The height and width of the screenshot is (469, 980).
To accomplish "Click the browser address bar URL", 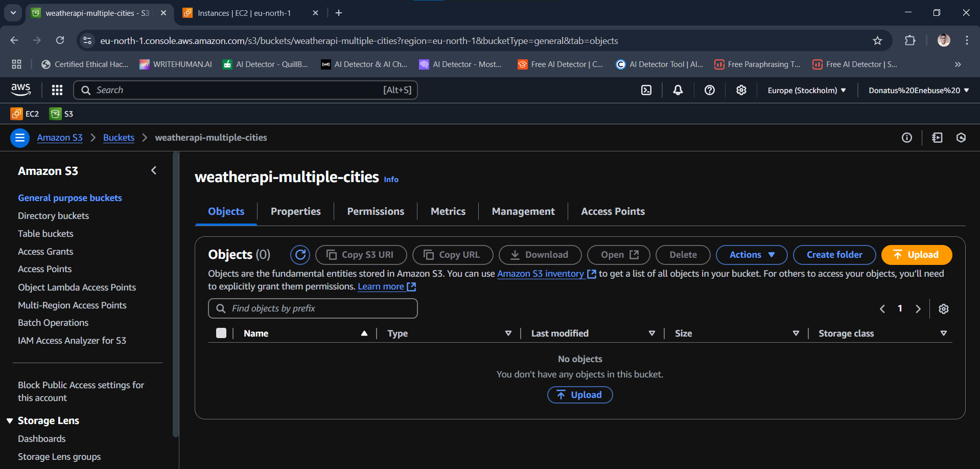I will [359, 40].
